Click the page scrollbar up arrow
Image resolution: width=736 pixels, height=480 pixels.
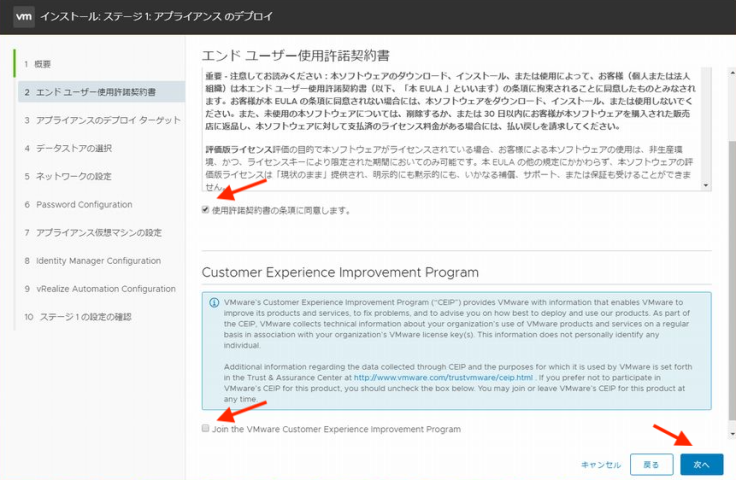coord(732,73)
